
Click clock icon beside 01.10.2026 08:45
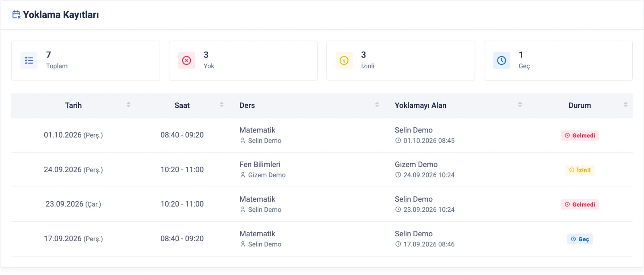(x=398, y=141)
